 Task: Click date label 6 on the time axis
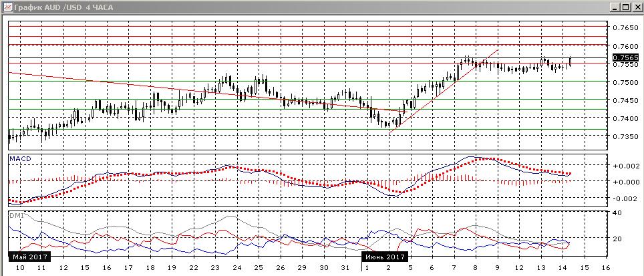click(x=432, y=268)
